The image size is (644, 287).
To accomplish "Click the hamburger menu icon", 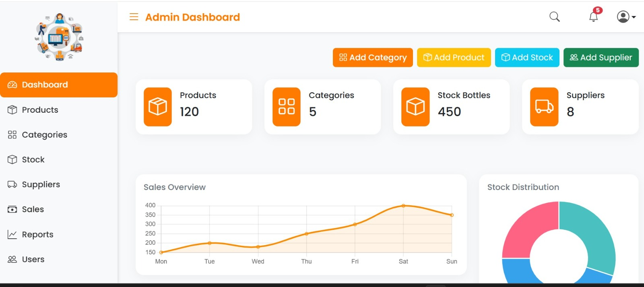I will click(134, 17).
